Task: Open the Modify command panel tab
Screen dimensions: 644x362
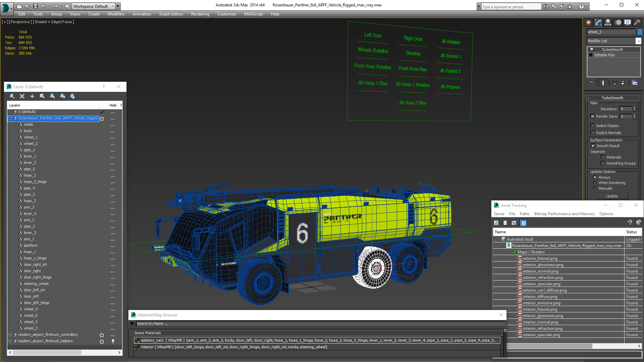Action: click(x=598, y=22)
